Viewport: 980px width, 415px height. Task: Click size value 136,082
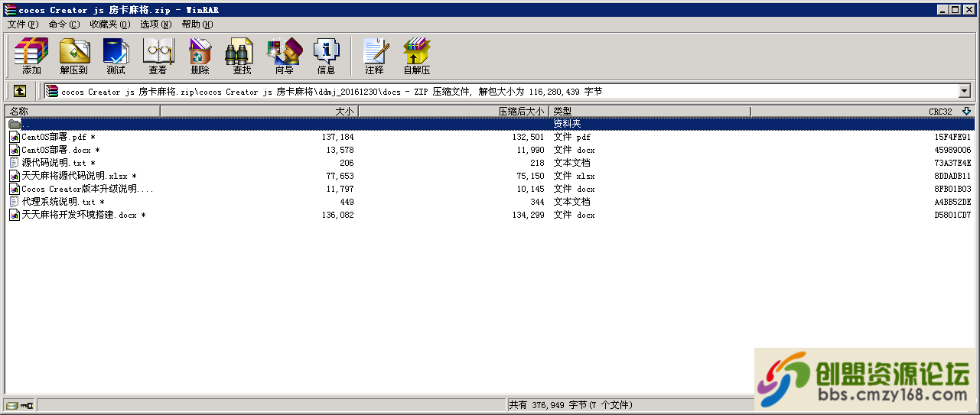pyautogui.click(x=337, y=215)
